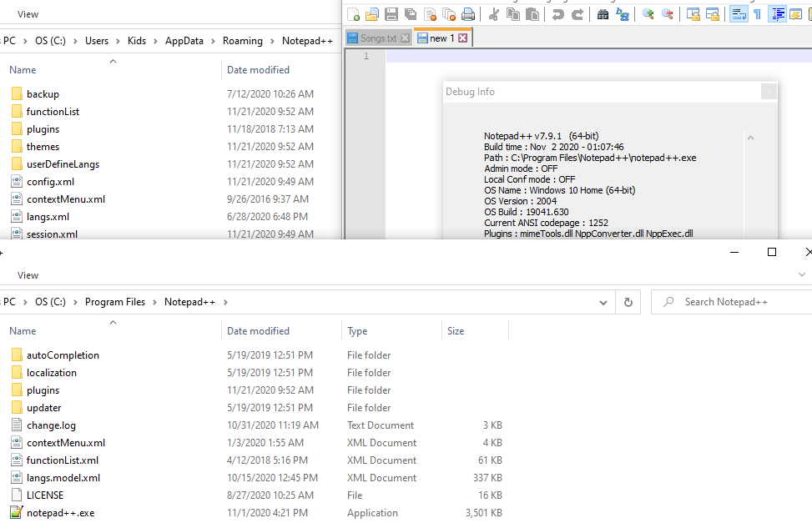Zoom in on editor text
This screenshot has height=523, width=812.
pyautogui.click(x=648, y=14)
